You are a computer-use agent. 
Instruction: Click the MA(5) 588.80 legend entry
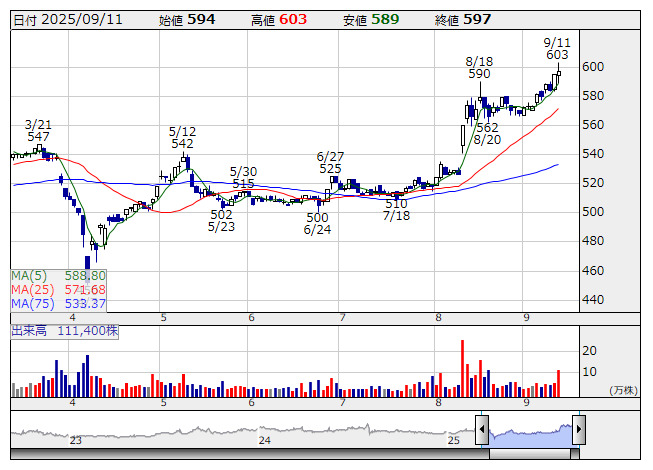point(58,276)
